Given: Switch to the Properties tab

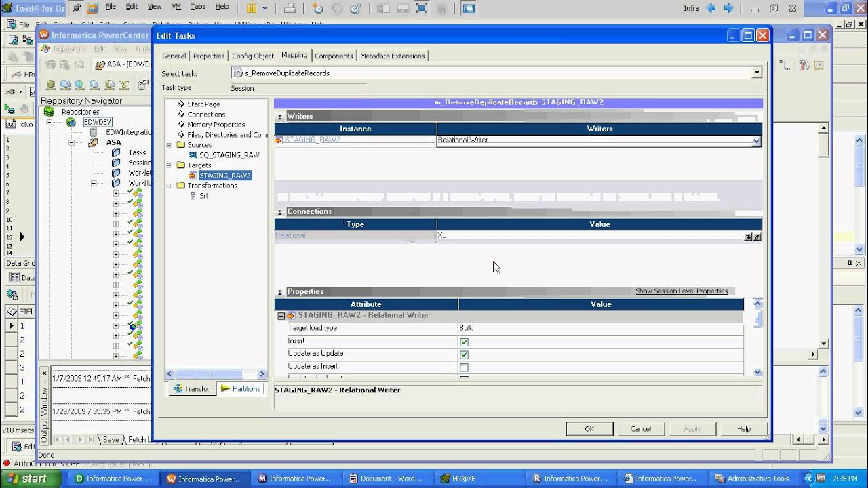Looking at the screenshot, I should [x=209, y=56].
